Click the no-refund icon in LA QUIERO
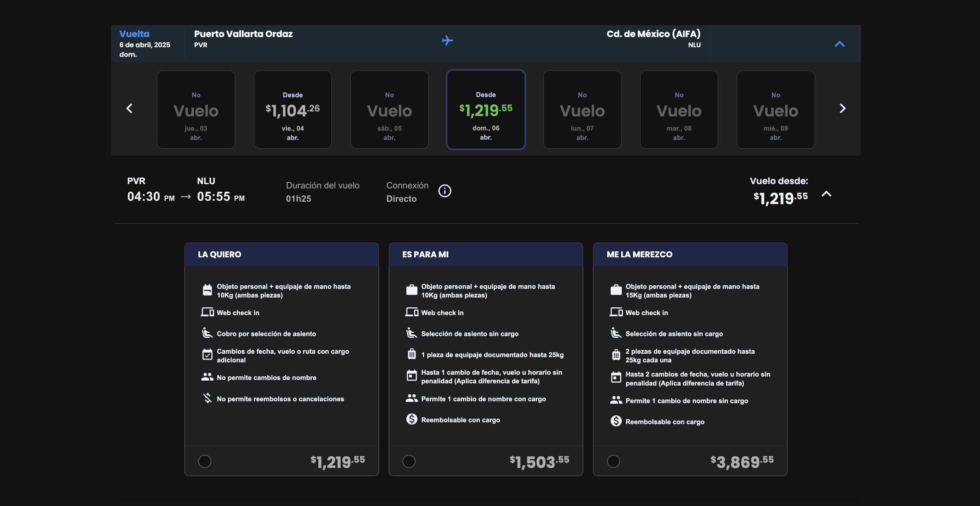 [x=207, y=398]
